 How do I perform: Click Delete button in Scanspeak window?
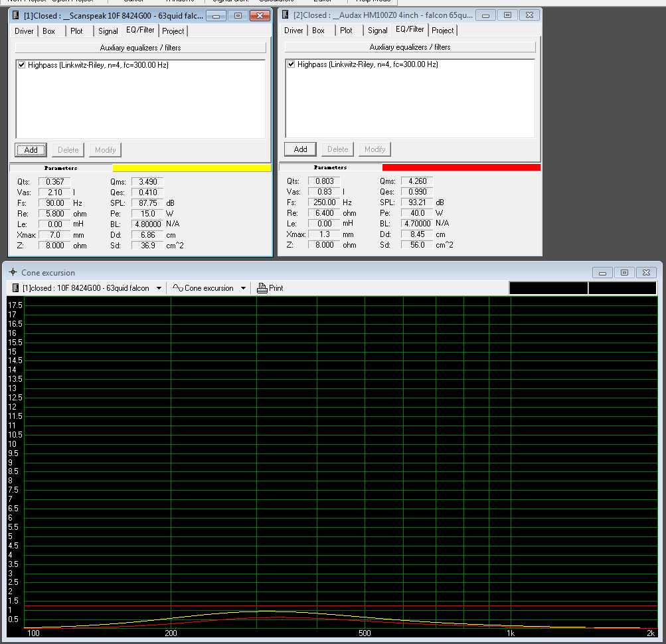tap(68, 150)
